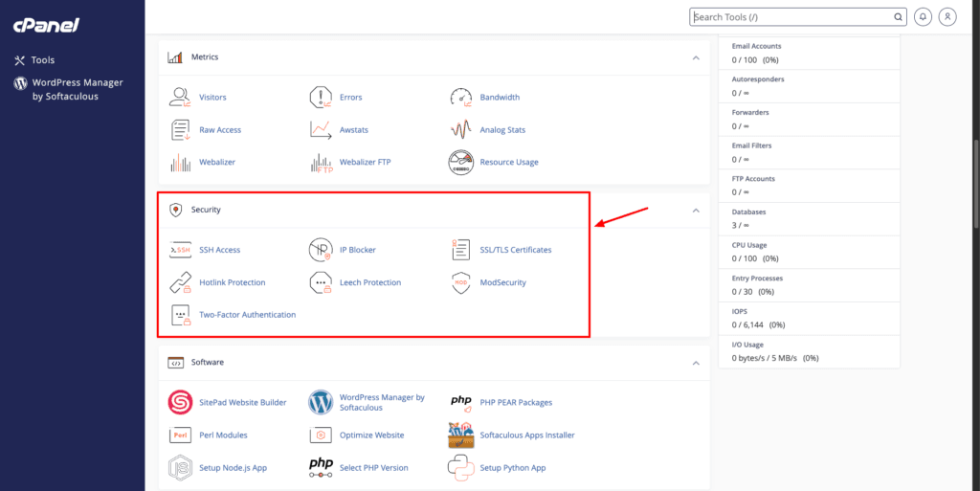
Task: Open the user account icon
Action: point(947,17)
